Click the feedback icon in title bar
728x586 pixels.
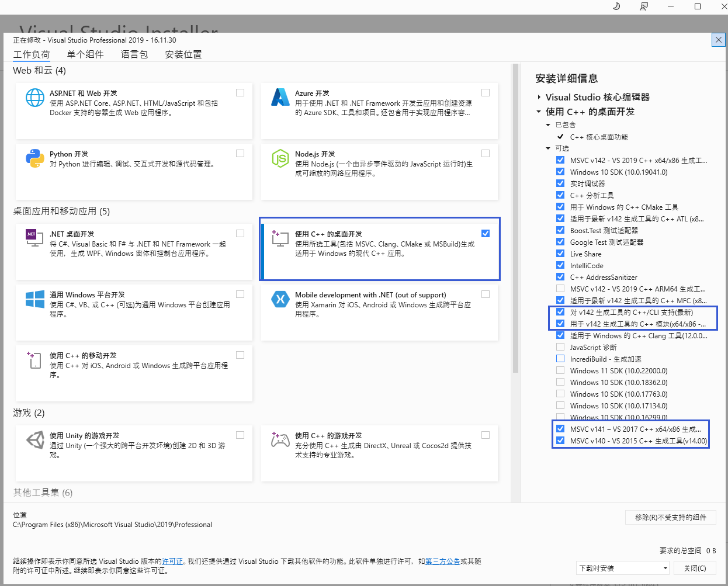point(643,6)
